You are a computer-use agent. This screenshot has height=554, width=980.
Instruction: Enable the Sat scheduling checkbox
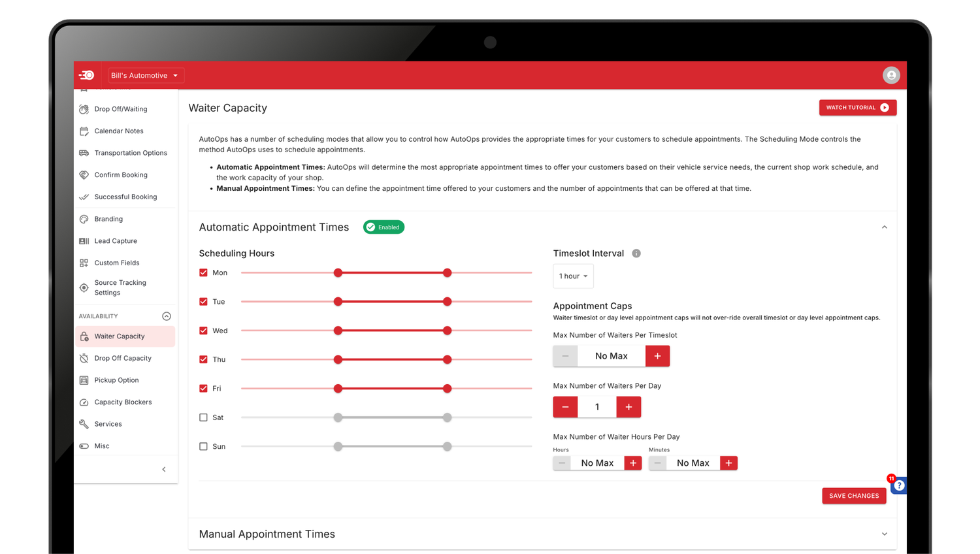pos(203,417)
